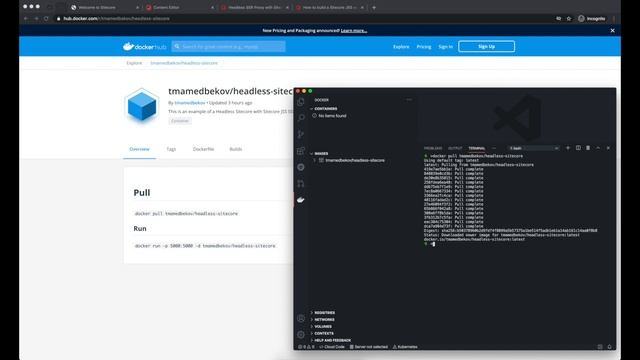Open a new browser tab with plus
This screenshot has width=640, height=360.
(374, 7)
